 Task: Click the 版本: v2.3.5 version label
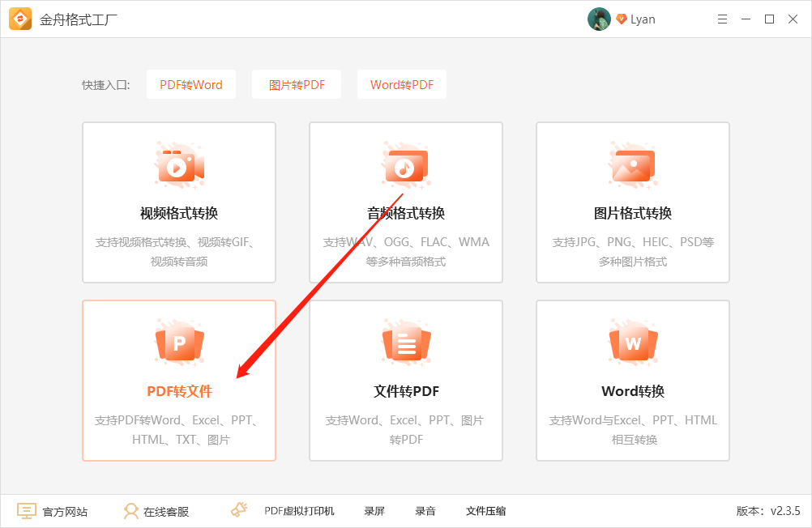pyautogui.click(x=768, y=512)
